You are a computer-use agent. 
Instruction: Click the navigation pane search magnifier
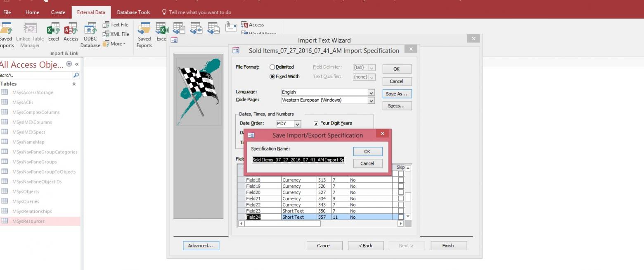(x=76, y=75)
